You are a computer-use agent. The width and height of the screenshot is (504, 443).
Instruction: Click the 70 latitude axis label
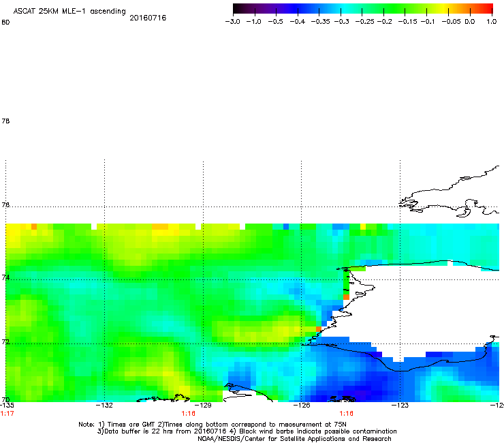5,399
